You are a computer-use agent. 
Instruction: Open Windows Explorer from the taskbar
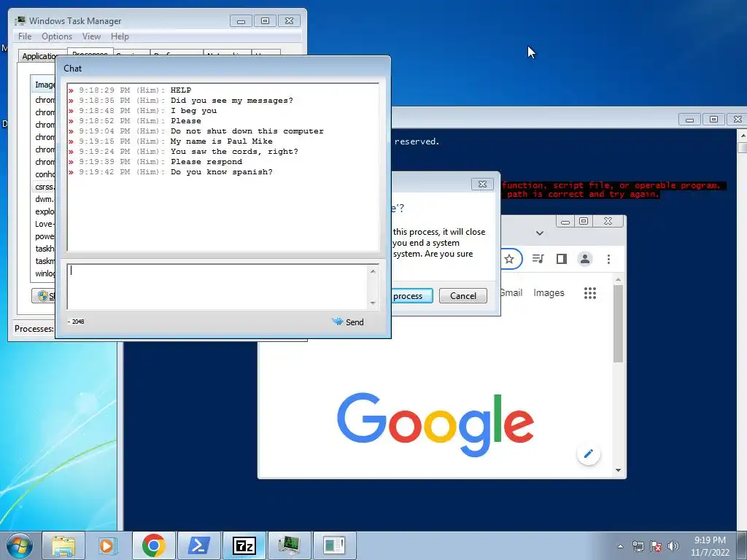63,545
